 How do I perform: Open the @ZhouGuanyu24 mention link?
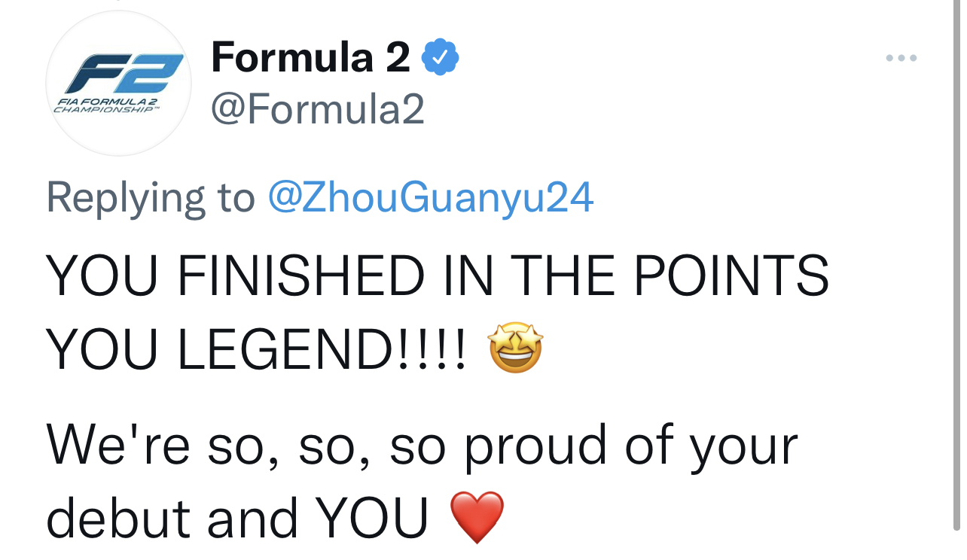[430, 198]
